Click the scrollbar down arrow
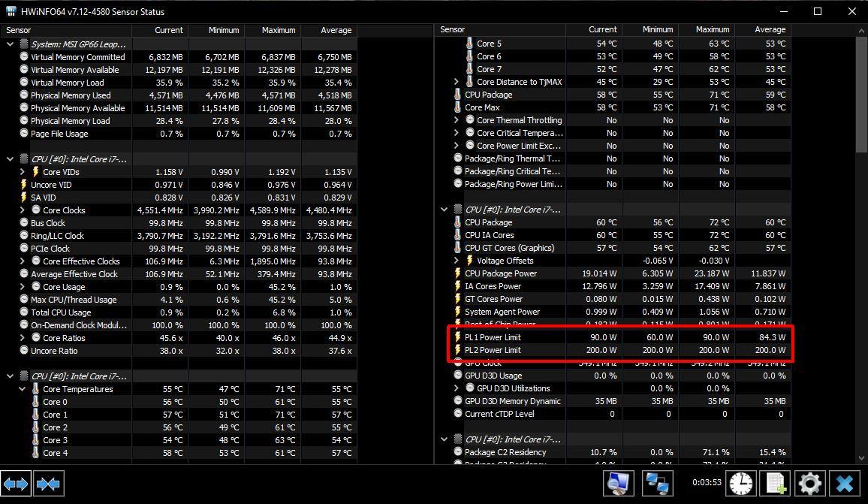The width and height of the screenshot is (868, 504). point(861,458)
